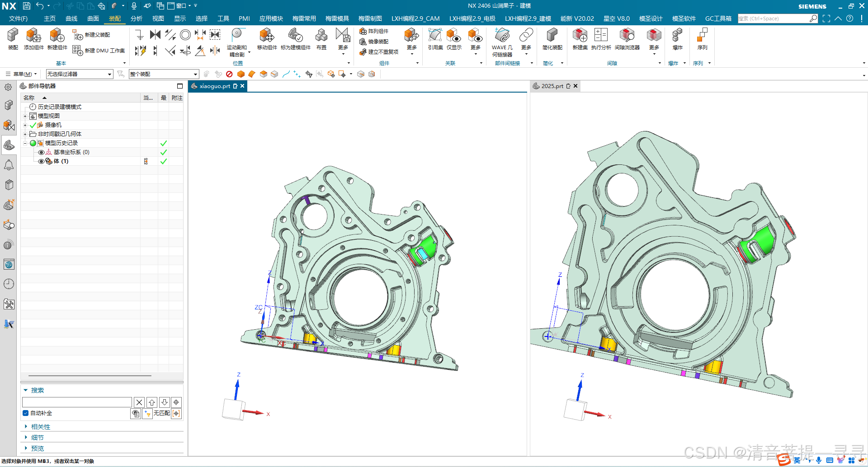The height and width of the screenshot is (467, 868).
Task: Click the red prohibition icon in selection bar
Action: click(229, 74)
